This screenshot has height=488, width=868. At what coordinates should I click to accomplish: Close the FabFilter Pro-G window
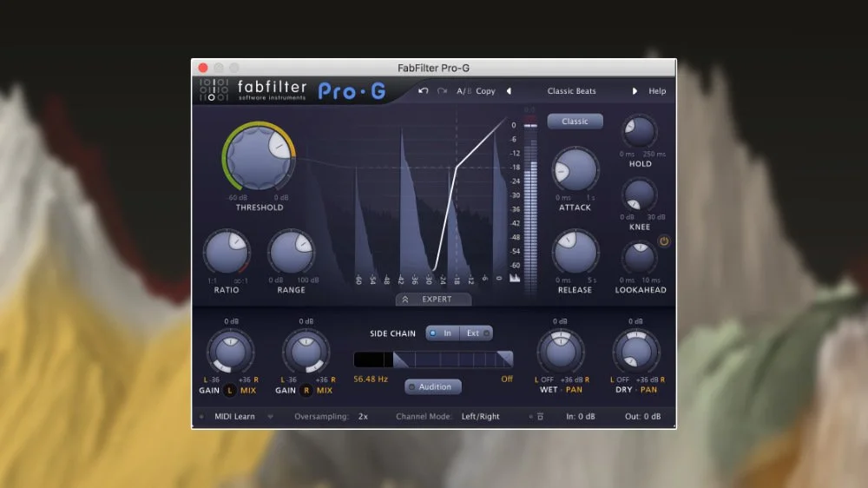click(x=203, y=68)
